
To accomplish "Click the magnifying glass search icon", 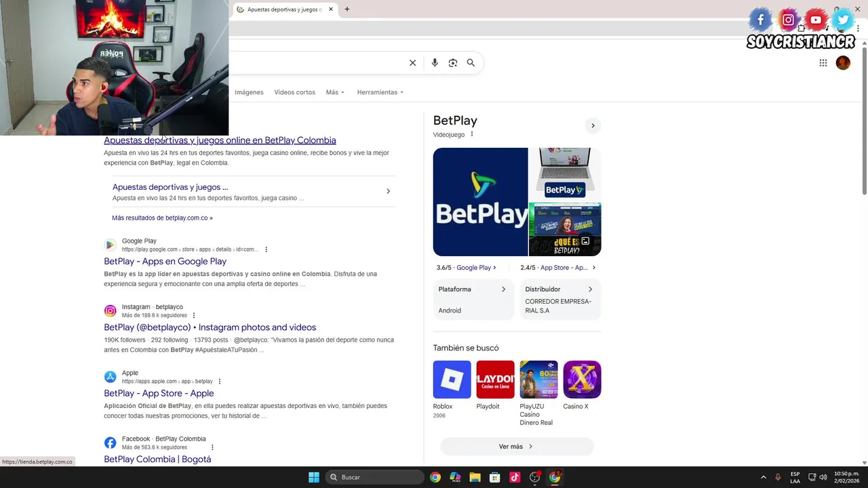I will pyautogui.click(x=471, y=63).
